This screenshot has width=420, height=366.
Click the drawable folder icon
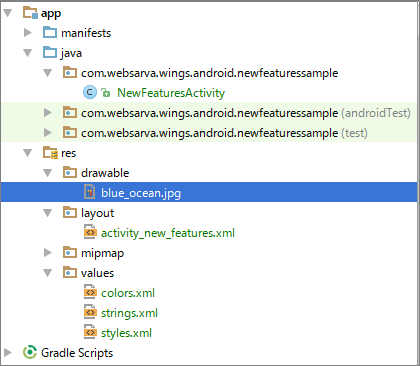coord(70,173)
